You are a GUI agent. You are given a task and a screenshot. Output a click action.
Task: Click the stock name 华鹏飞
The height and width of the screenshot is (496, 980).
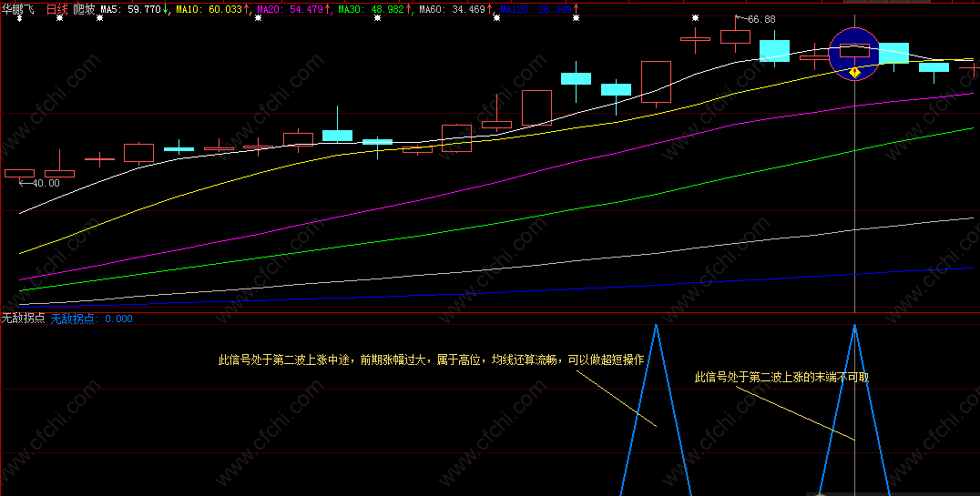click(x=17, y=9)
